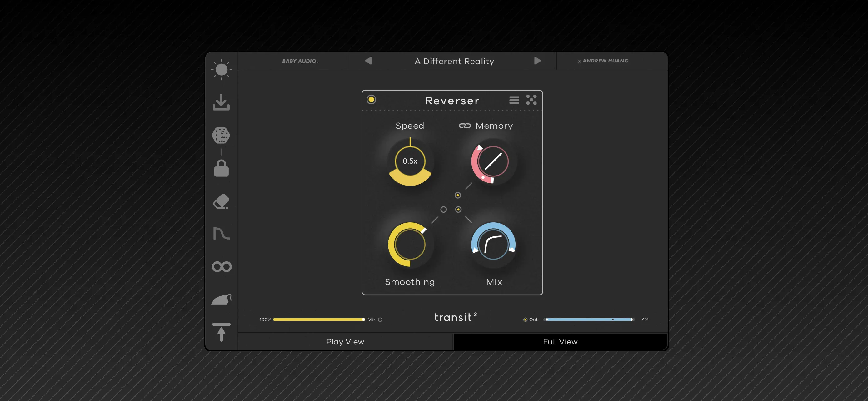Open the preset 'A Different Reality'
Image resolution: width=868 pixels, height=401 pixels.
point(454,61)
